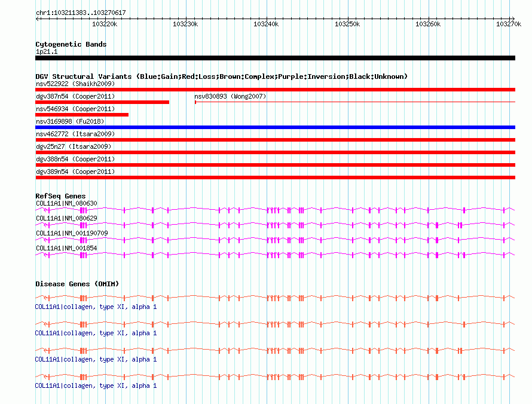Click the COL11A1|NM_001190709 transcript label
This screenshot has width=532, height=404.
(72, 234)
